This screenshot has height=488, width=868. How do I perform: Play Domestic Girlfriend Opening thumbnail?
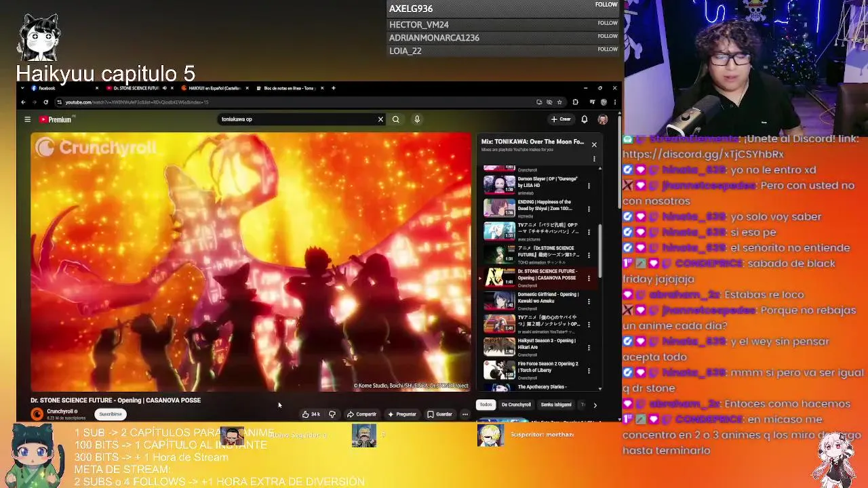tap(499, 300)
